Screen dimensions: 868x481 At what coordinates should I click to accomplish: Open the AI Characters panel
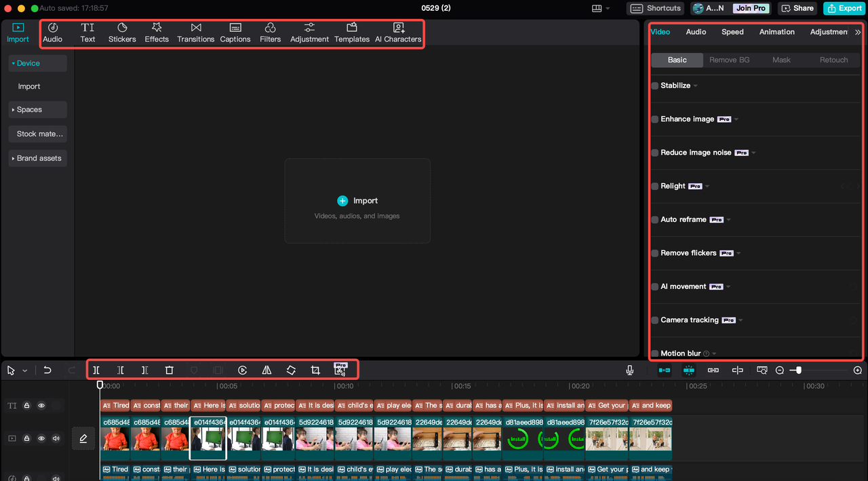398,32
